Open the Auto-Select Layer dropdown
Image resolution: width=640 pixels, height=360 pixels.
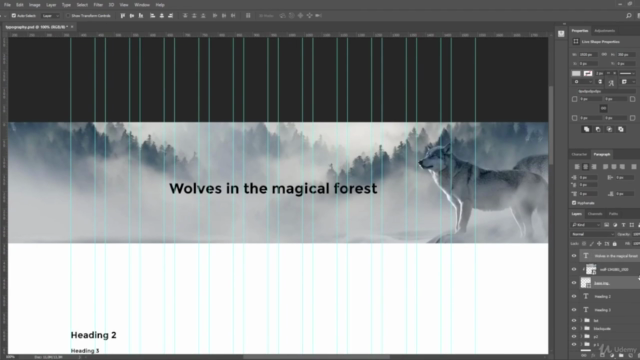coord(50,16)
